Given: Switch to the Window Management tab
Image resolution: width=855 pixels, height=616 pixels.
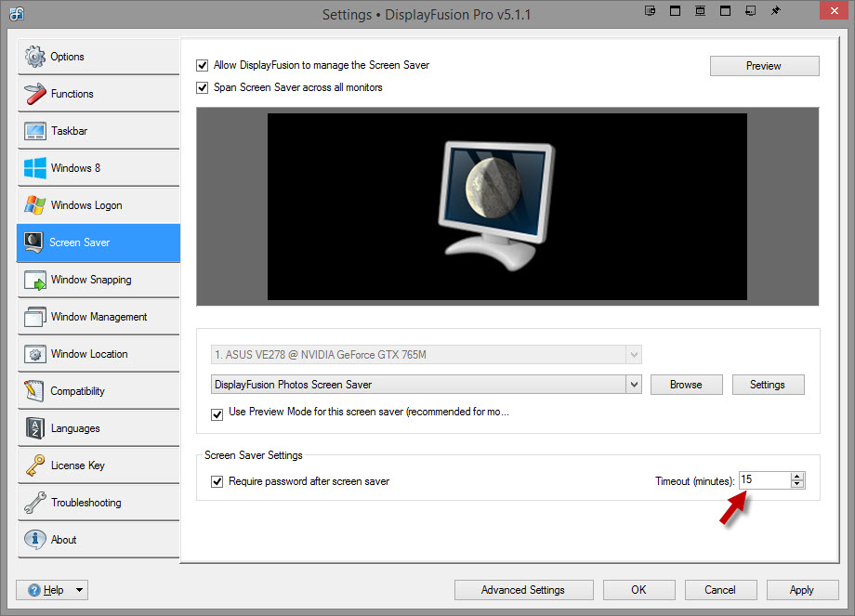Looking at the screenshot, I should pos(99,317).
